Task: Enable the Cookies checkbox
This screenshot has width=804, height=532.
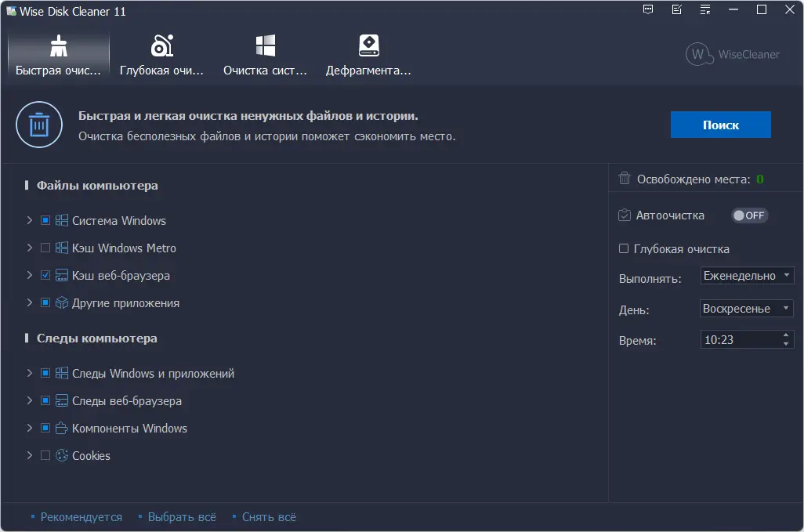Action: click(45, 455)
